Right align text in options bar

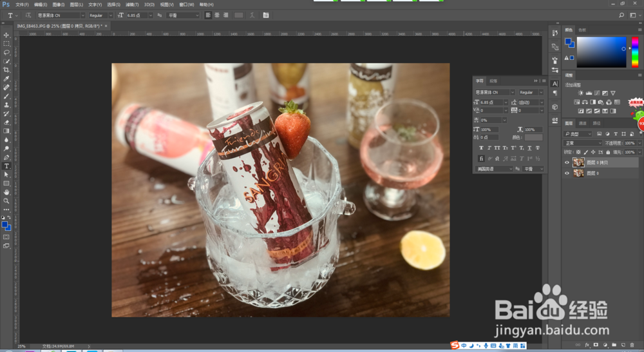click(x=225, y=15)
